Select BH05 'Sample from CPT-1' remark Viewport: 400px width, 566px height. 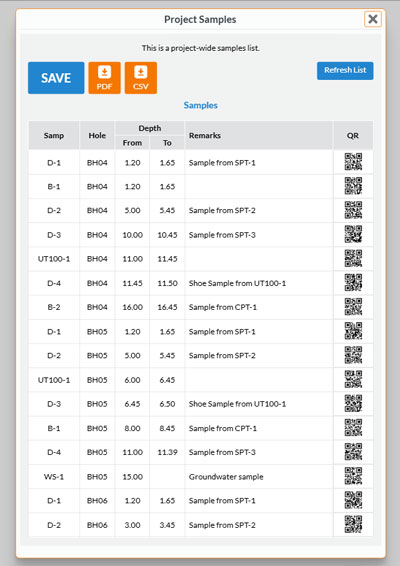[x=223, y=428]
